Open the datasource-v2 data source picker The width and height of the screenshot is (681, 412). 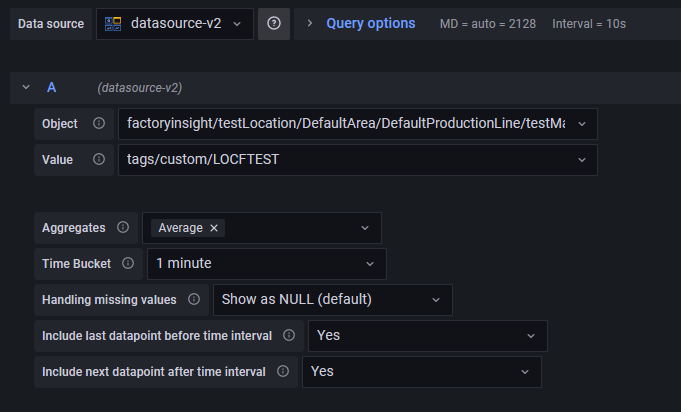pyautogui.click(x=175, y=23)
